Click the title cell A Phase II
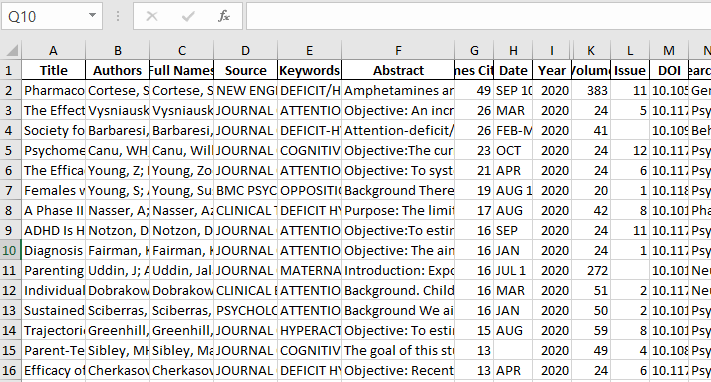 coord(54,211)
